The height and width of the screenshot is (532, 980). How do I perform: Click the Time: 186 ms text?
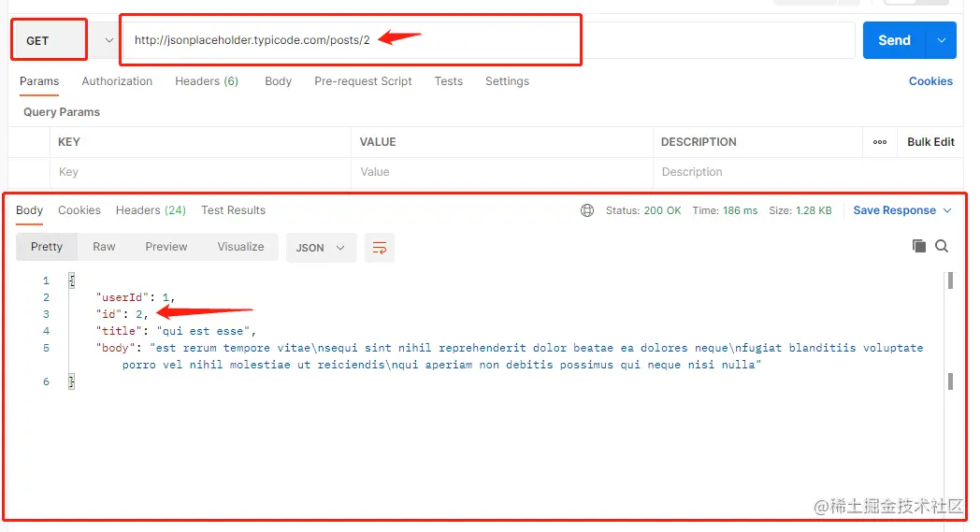pos(725,210)
